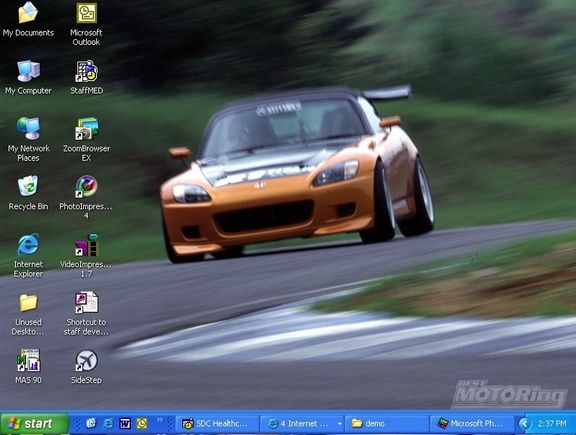The image size is (576, 435).
Task: Open Internet Explorer from Quick Launch
Action: pyautogui.click(x=108, y=424)
